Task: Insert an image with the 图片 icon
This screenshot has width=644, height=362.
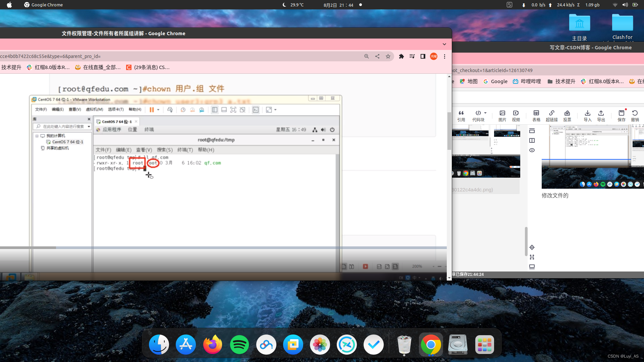Action: [502, 116]
